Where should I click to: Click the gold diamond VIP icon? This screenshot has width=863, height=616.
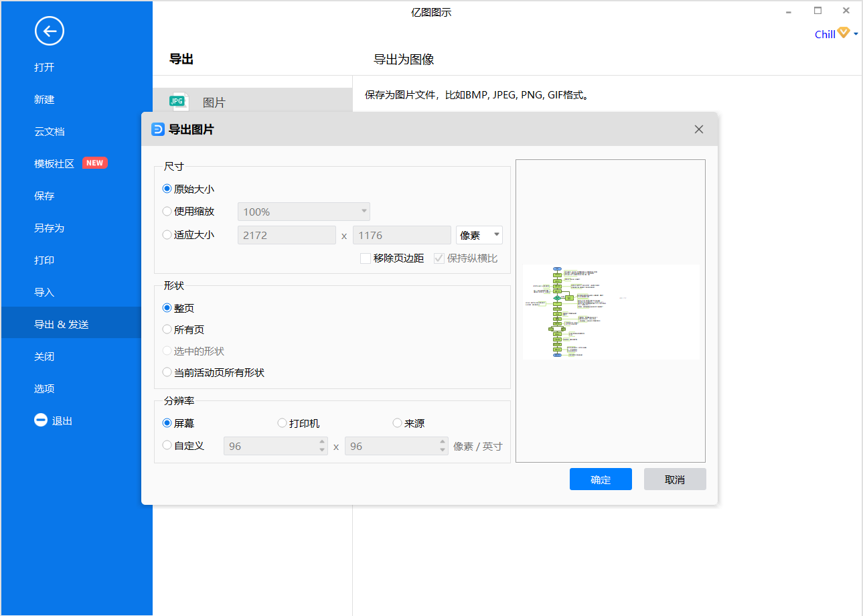pos(844,33)
